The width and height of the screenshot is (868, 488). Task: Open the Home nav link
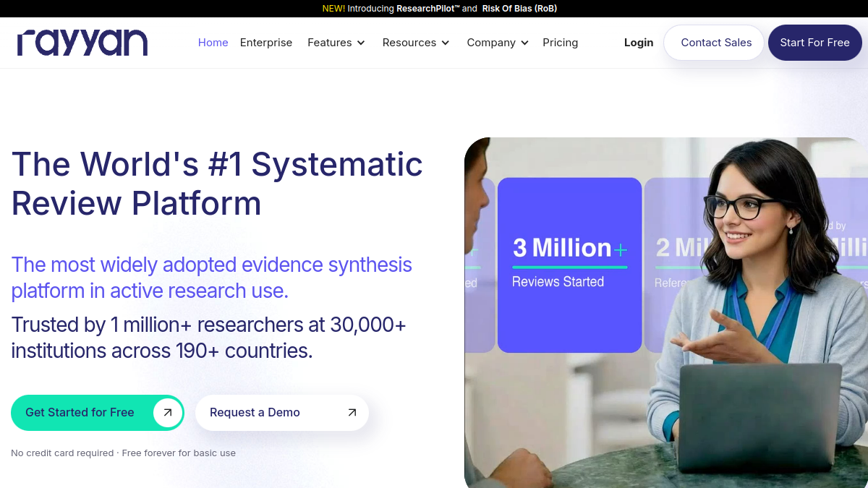[213, 43]
